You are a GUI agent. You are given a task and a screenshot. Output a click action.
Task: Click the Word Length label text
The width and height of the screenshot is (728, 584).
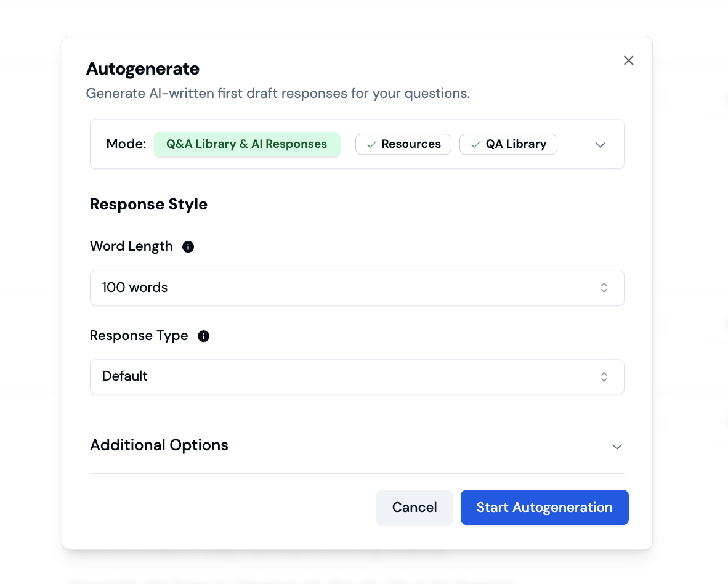tap(131, 246)
